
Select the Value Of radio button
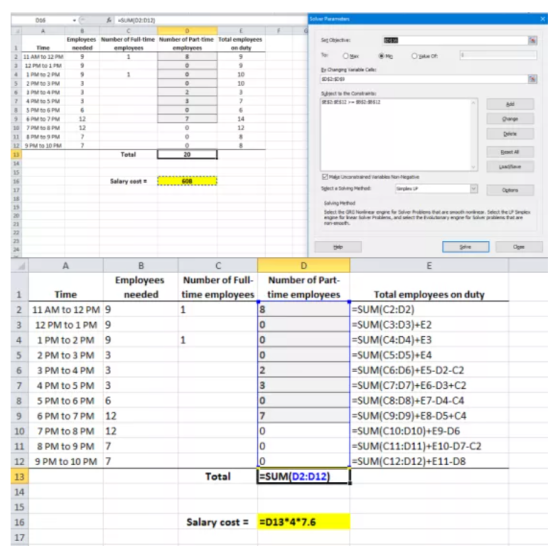click(414, 56)
